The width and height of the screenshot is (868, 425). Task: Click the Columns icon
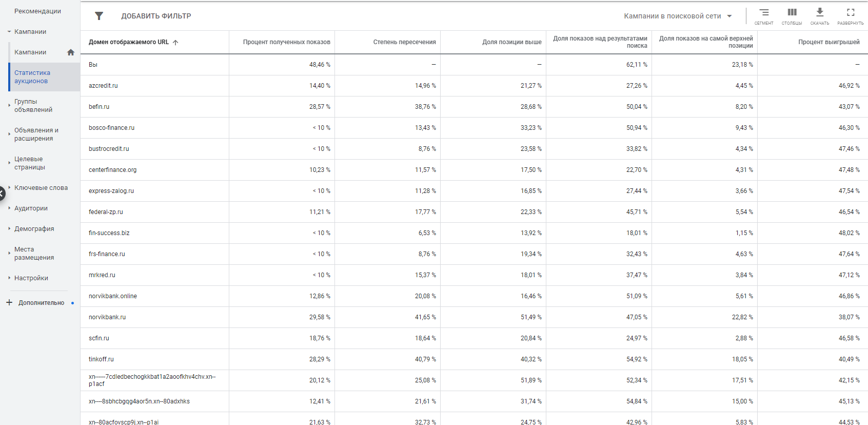click(x=792, y=13)
